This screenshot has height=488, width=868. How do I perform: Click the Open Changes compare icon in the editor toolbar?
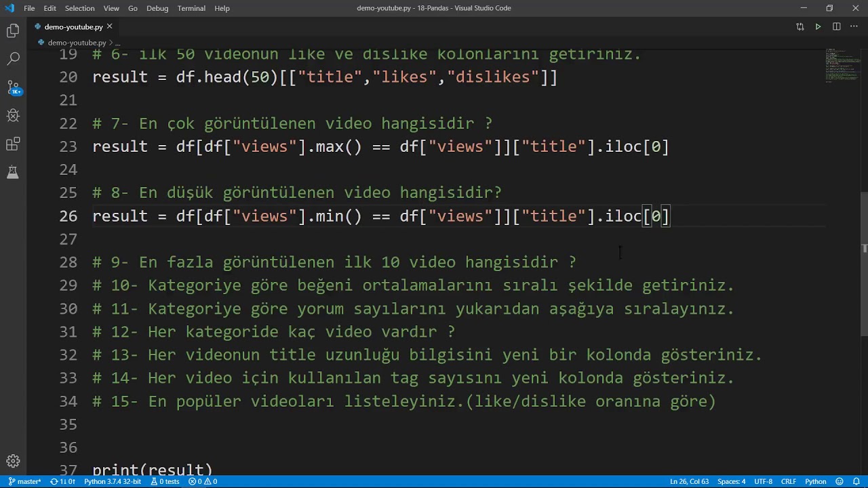click(x=800, y=26)
